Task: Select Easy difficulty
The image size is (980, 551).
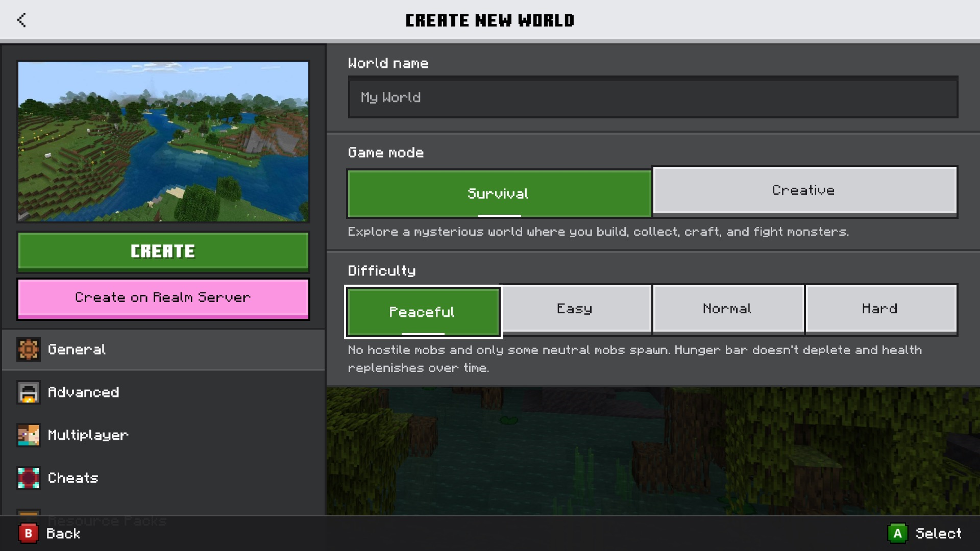Action: 574,309
